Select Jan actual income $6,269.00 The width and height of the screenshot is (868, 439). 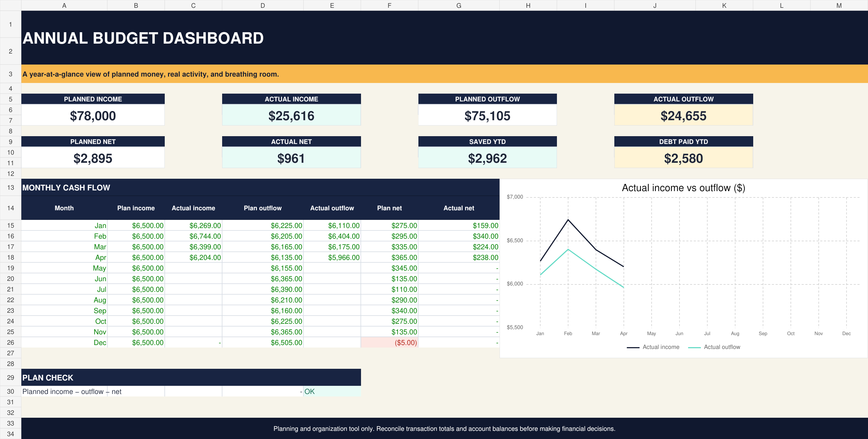click(x=193, y=225)
